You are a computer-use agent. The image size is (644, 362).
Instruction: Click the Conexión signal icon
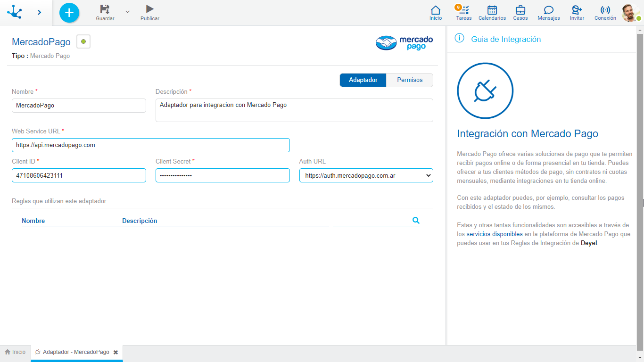point(605,10)
